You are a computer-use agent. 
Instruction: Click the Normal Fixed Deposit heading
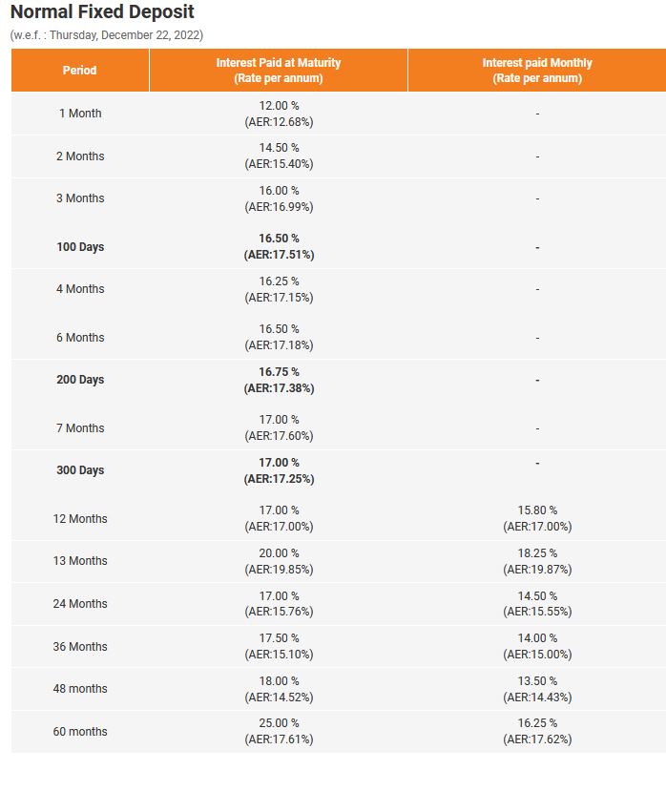pos(102,11)
